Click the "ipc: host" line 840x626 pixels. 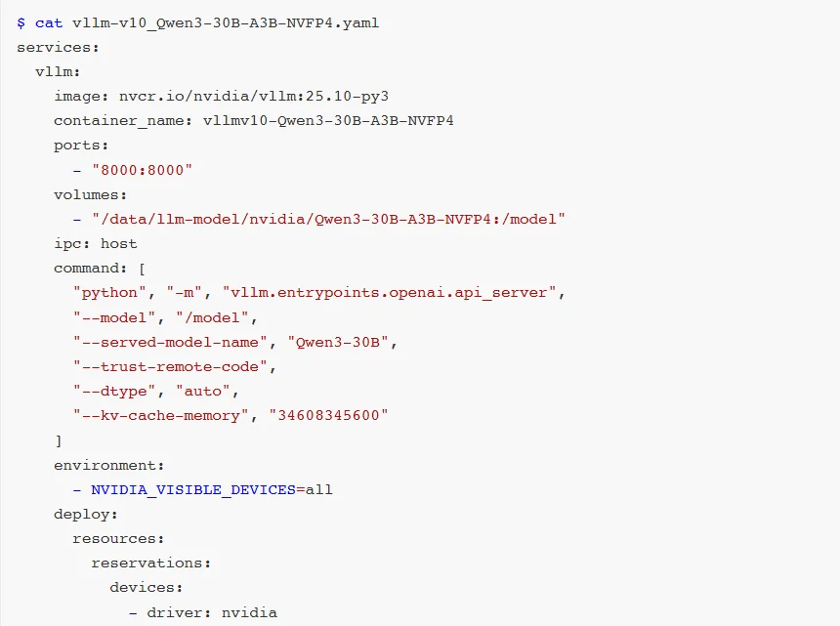click(x=96, y=243)
